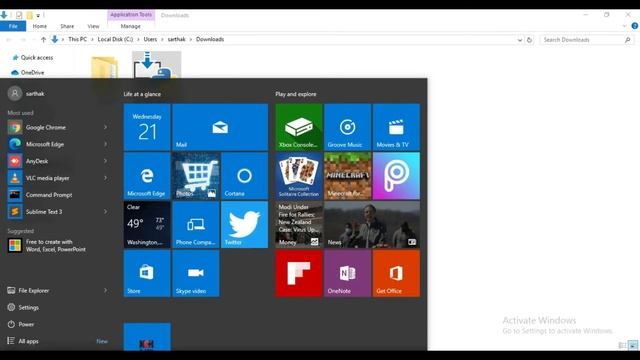
Task: Open the Money news tile
Action: tap(299, 224)
